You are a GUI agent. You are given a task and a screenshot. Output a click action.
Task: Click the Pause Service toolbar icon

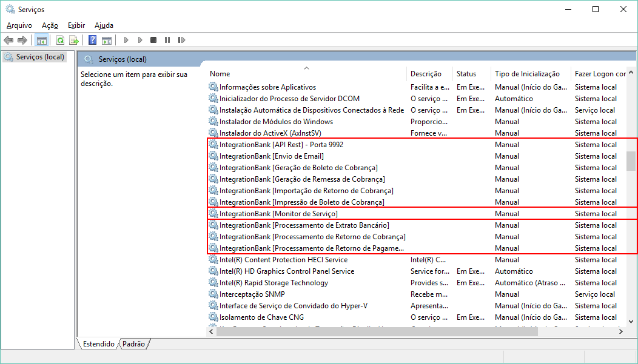(x=167, y=40)
